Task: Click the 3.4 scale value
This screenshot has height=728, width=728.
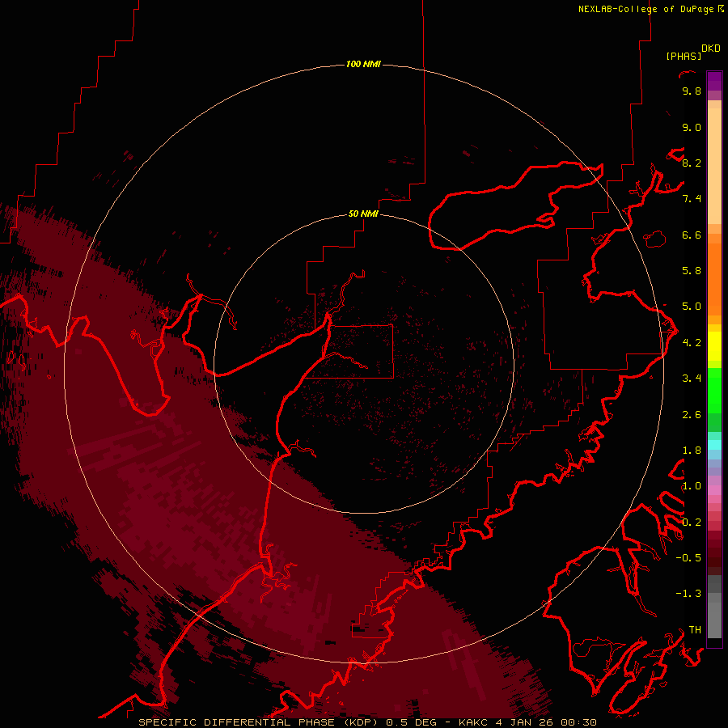Action: [692, 379]
